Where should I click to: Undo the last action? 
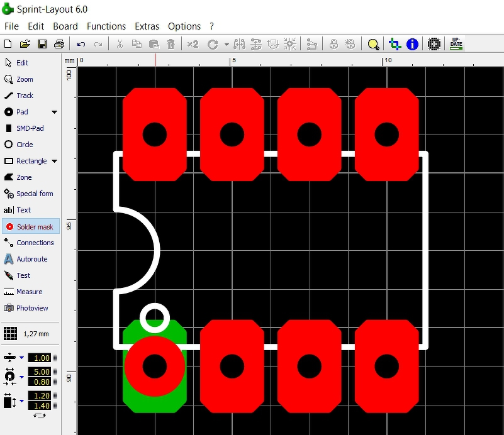(81, 44)
